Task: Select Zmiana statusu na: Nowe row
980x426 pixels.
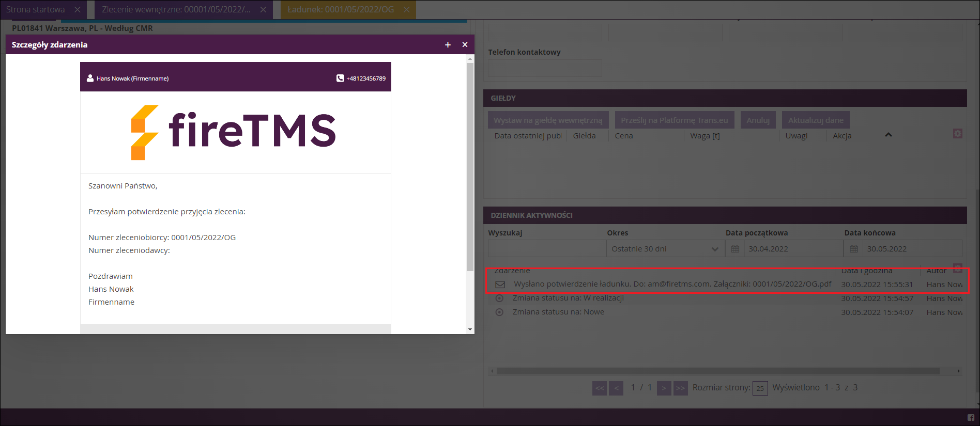Action: (726, 312)
